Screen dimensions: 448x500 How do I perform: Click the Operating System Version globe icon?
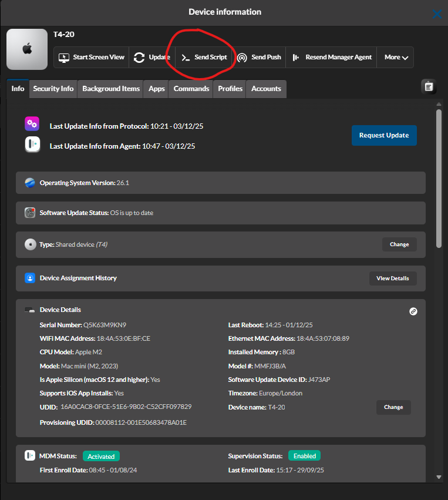[30, 183]
